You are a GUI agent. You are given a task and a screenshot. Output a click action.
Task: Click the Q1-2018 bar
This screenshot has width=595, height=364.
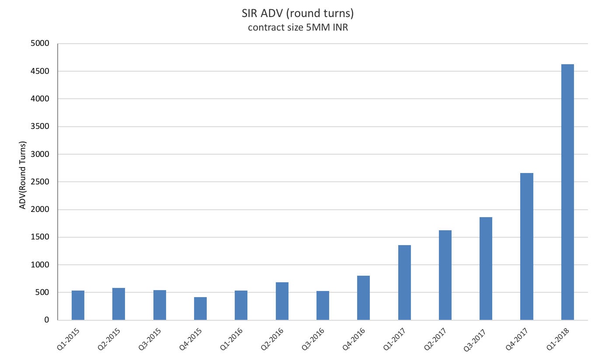tap(567, 192)
